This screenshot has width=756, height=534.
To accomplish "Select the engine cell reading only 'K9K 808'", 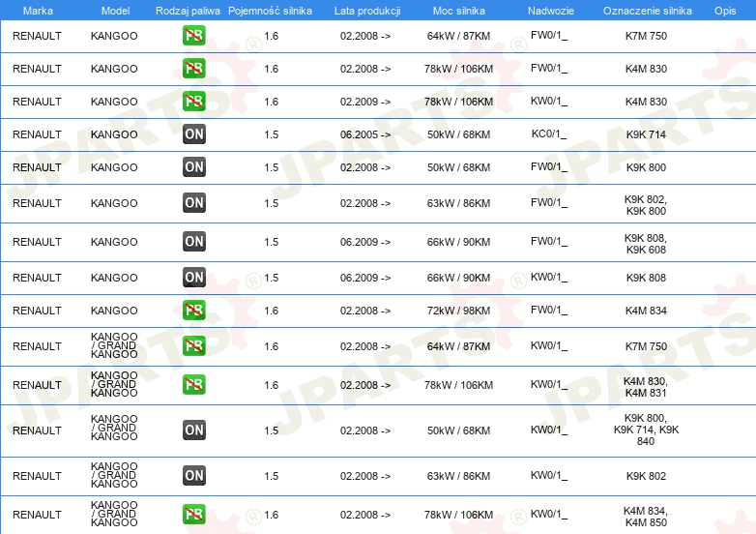I will (646, 278).
